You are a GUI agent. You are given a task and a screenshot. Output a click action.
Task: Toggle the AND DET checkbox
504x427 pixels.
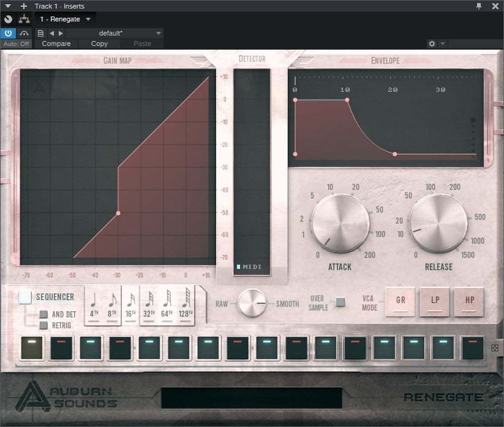[x=43, y=314]
